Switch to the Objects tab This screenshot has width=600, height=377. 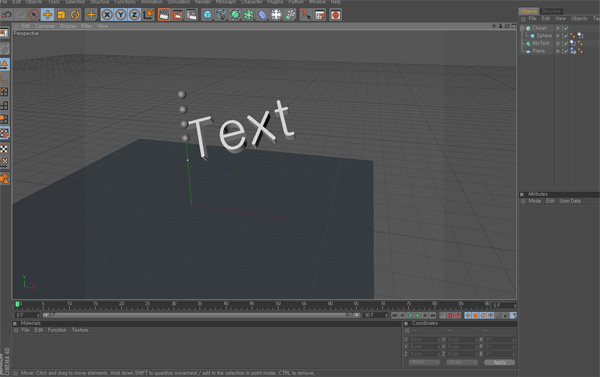pos(529,11)
